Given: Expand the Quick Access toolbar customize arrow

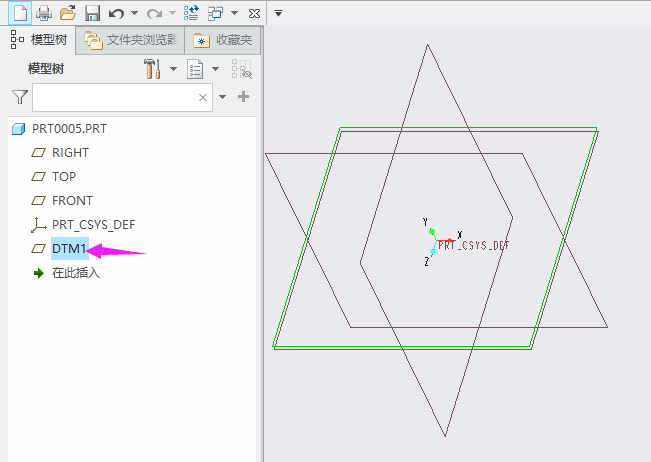Looking at the screenshot, I should coord(279,14).
